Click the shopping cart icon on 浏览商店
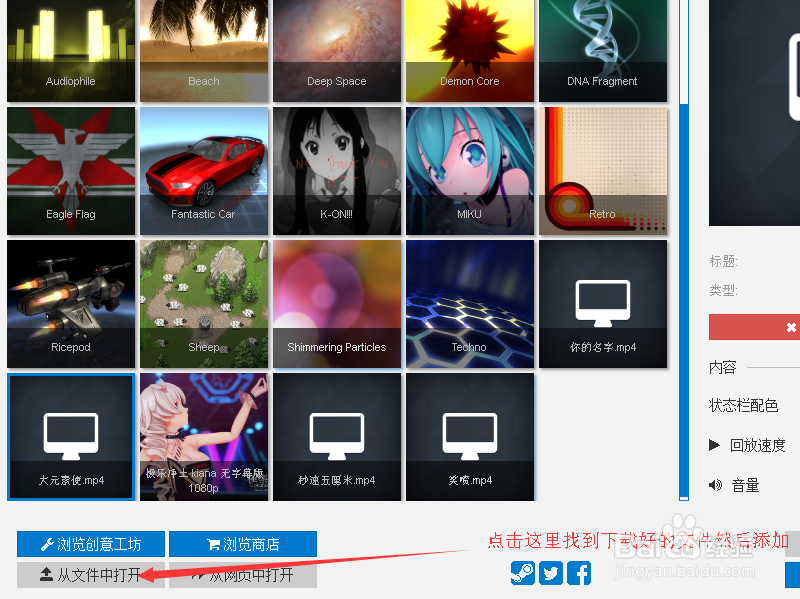The height and width of the screenshot is (599, 800). coord(213,544)
